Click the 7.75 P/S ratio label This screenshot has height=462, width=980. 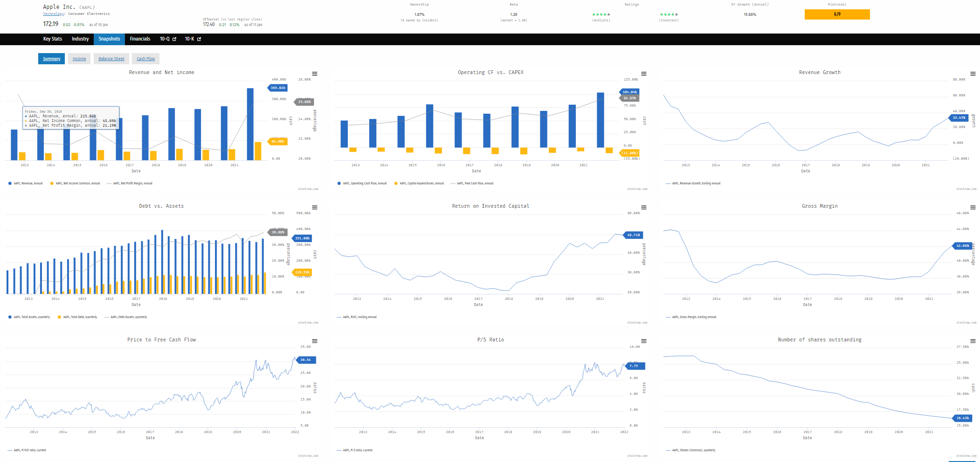tap(635, 366)
